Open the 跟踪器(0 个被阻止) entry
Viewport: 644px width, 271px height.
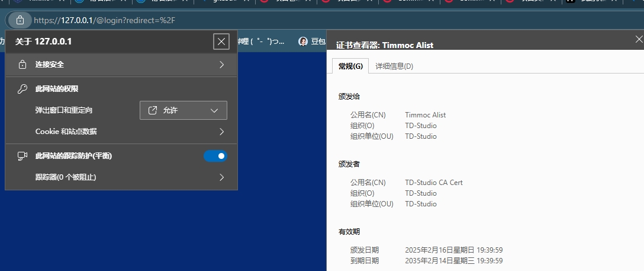[121, 177]
